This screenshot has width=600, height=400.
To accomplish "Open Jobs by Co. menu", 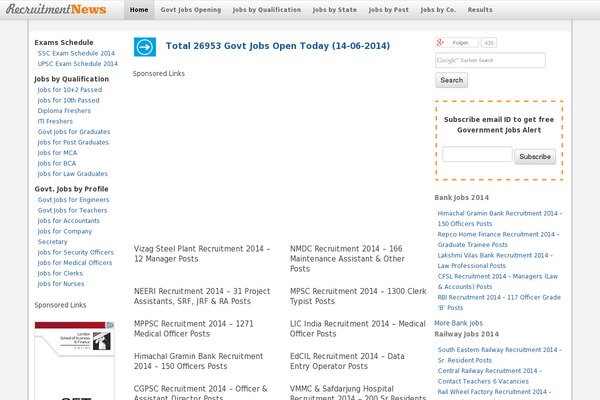I will pyautogui.click(x=438, y=10).
